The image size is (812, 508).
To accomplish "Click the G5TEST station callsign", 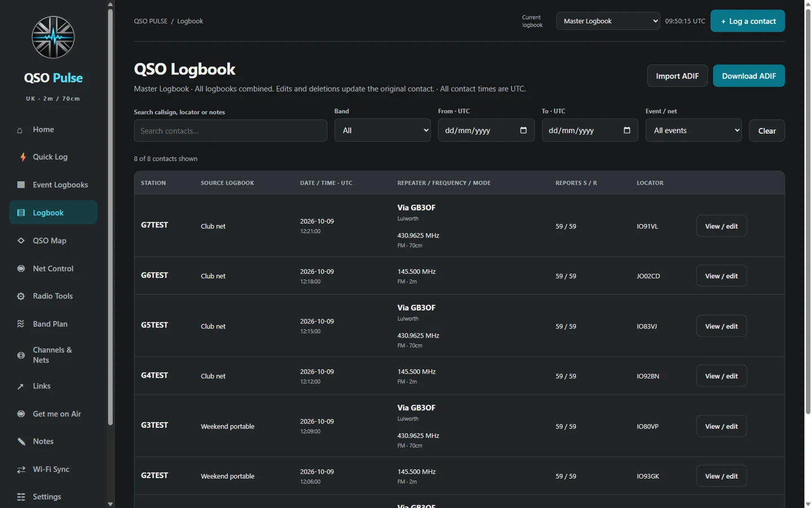I will point(155,325).
